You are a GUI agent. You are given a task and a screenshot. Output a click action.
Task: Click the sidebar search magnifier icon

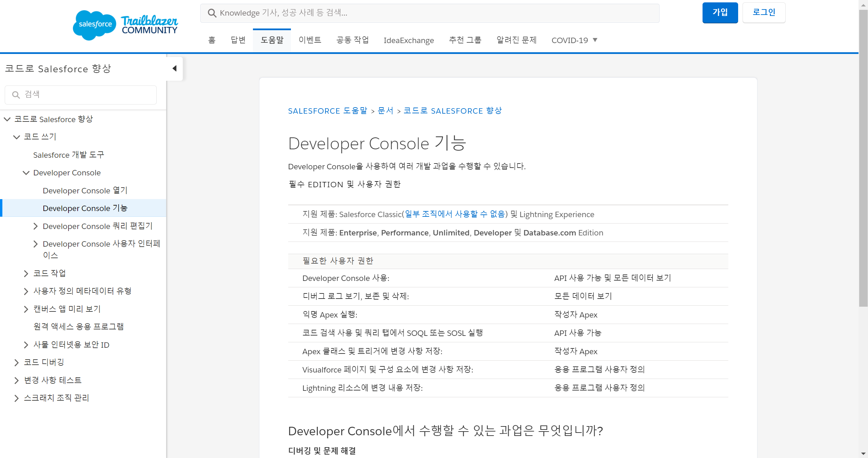click(16, 95)
